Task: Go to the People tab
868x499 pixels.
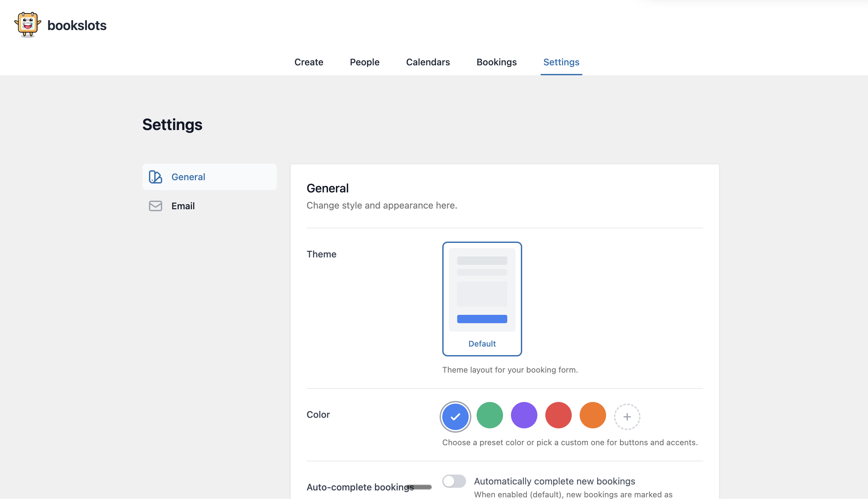Action: pos(365,62)
